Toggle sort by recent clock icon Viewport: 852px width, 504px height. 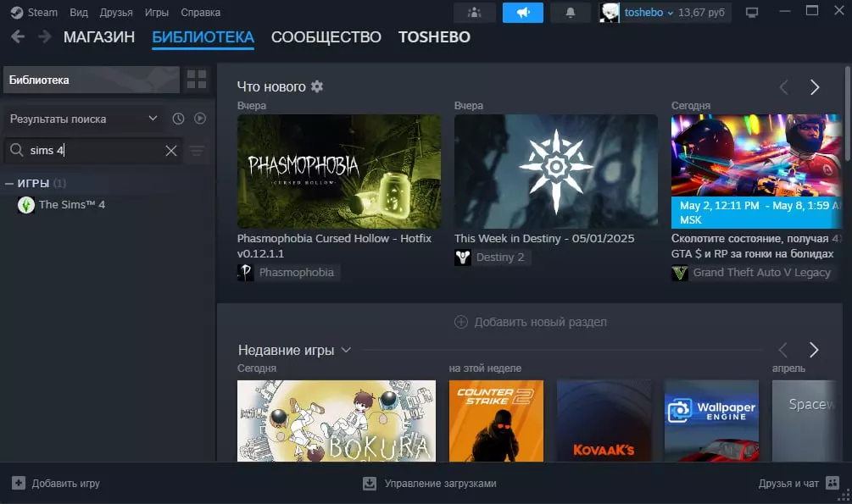178,119
